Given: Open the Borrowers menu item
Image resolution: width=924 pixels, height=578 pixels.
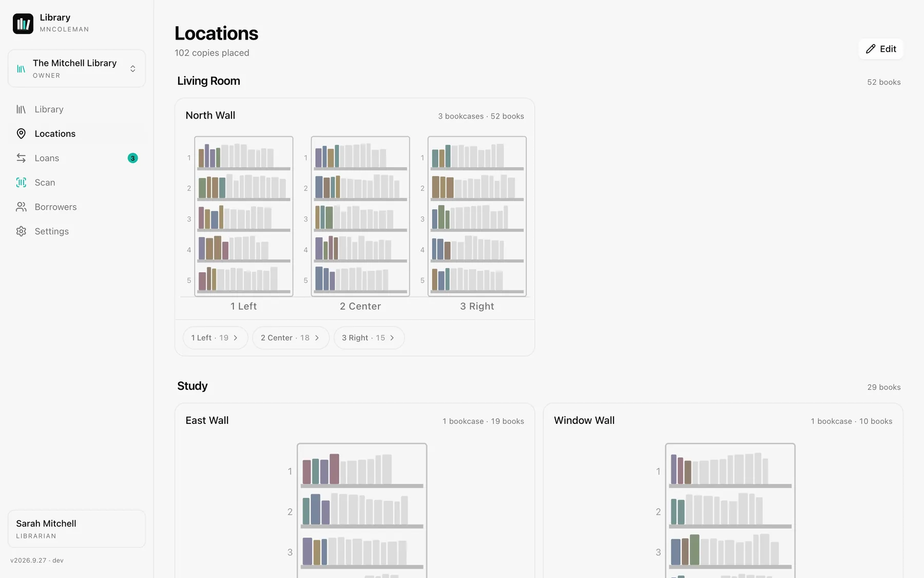Looking at the screenshot, I should [x=77, y=207].
